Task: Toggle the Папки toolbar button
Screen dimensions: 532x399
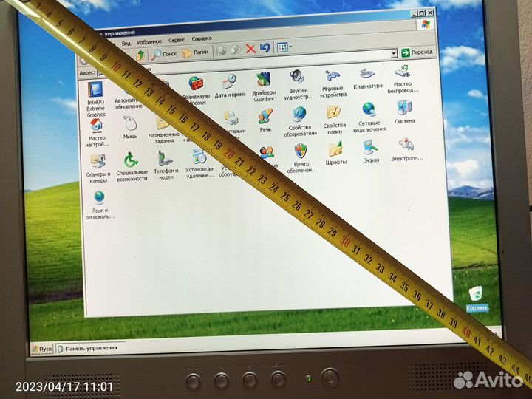Action: tap(195, 52)
